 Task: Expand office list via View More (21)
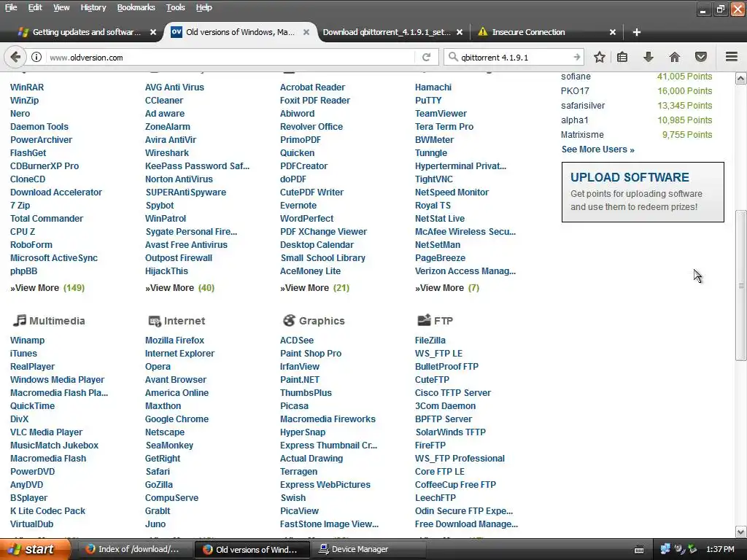pos(314,287)
